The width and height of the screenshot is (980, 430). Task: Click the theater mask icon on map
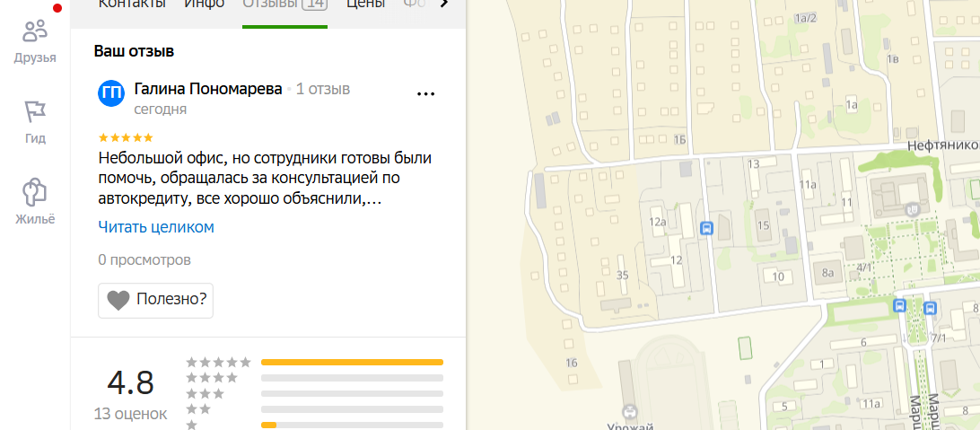[912, 209]
